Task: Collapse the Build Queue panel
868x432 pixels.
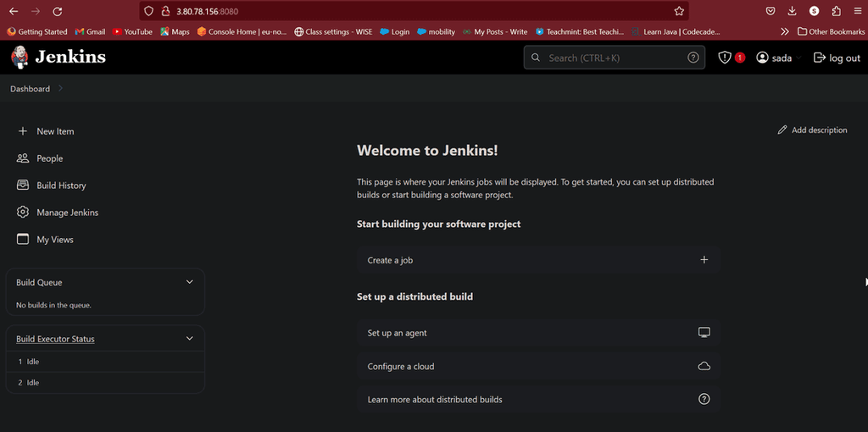Action: [189, 282]
